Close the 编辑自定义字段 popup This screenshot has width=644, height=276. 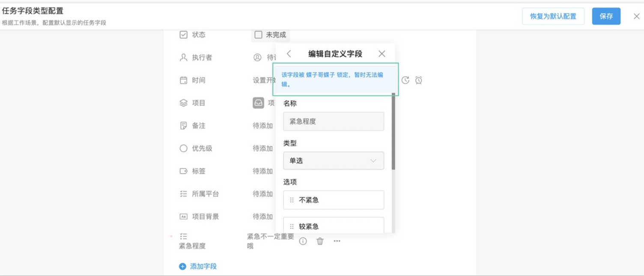click(382, 53)
